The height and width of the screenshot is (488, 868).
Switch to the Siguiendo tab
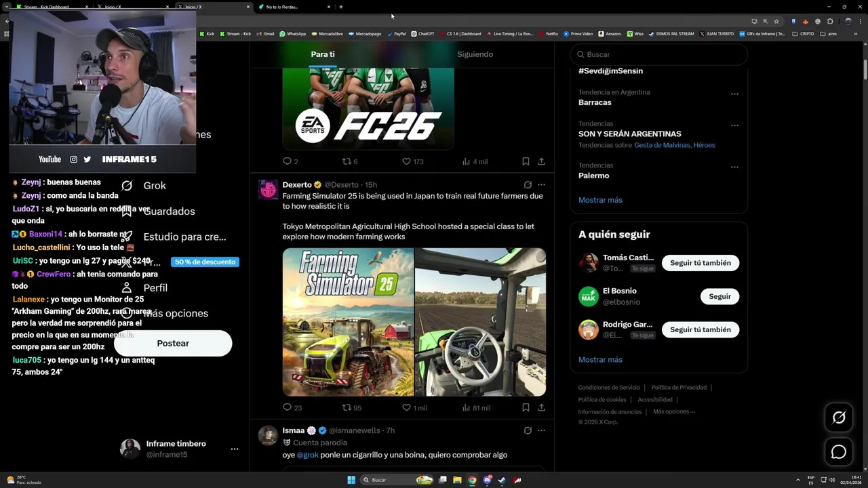coord(475,54)
